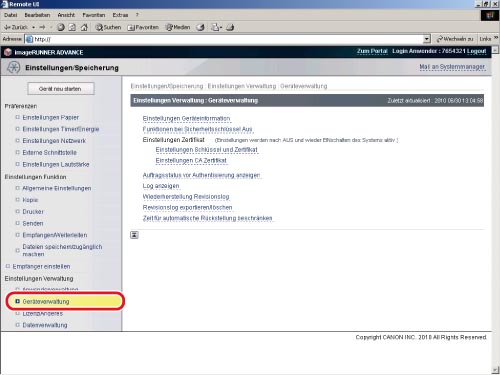
Task: Select Kopie in sidebar
Action: [30, 200]
